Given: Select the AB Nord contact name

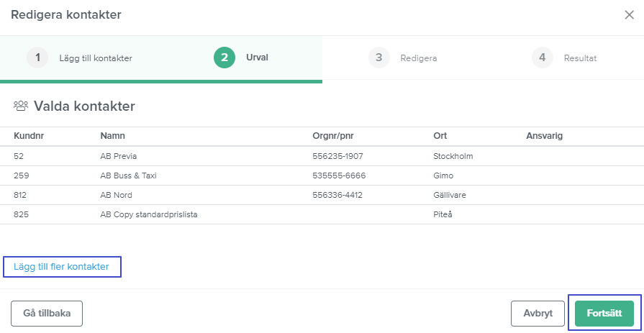Looking at the screenshot, I should pyautogui.click(x=117, y=195).
